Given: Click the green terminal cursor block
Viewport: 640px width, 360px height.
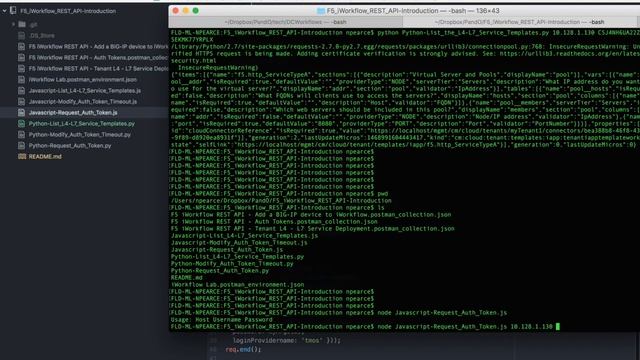Looking at the screenshot, I should point(558,327).
